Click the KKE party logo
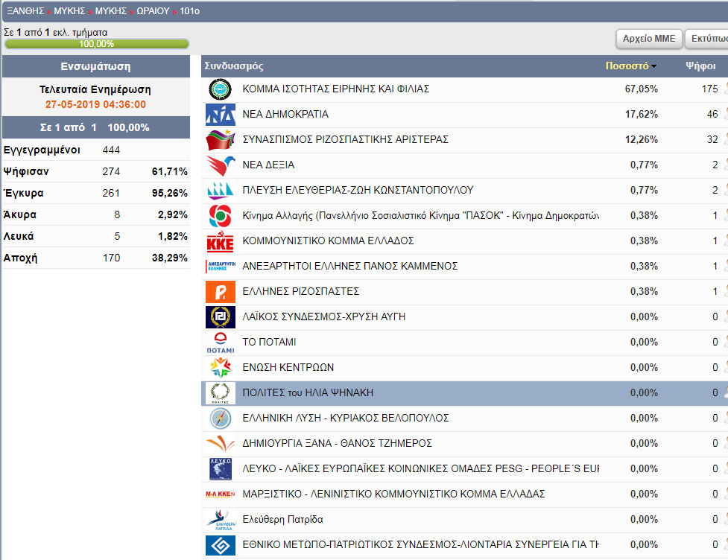The width and height of the screenshot is (728, 560). 220,241
